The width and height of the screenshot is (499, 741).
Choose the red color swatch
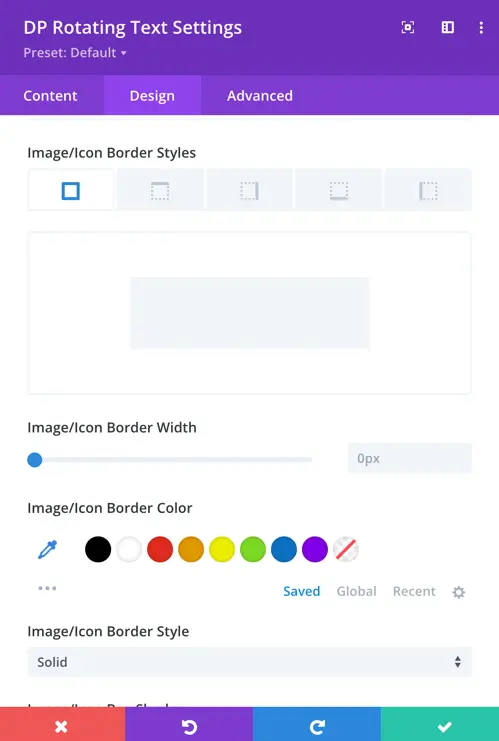pyautogui.click(x=160, y=549)
